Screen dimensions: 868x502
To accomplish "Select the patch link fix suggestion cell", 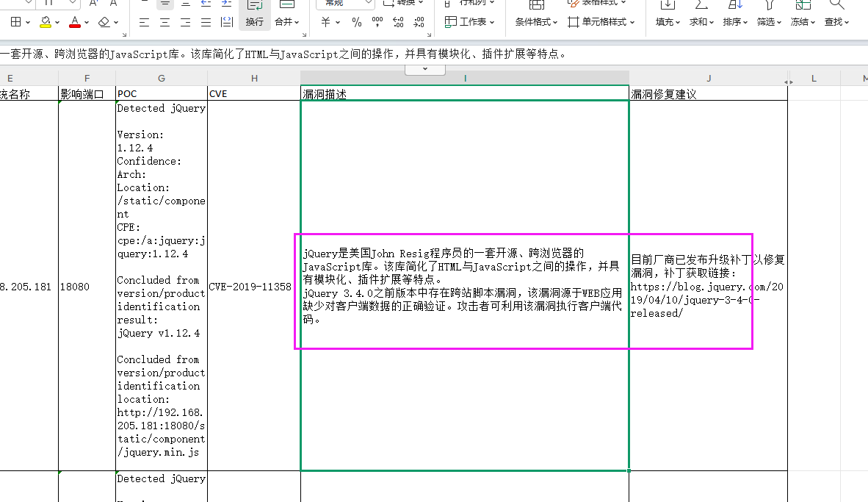I will point(709,286).
